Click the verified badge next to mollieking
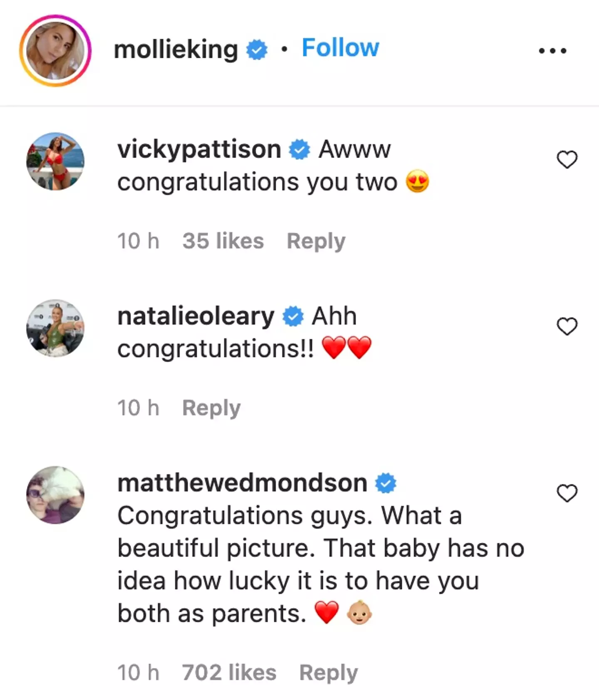 (x=257, y=50)
